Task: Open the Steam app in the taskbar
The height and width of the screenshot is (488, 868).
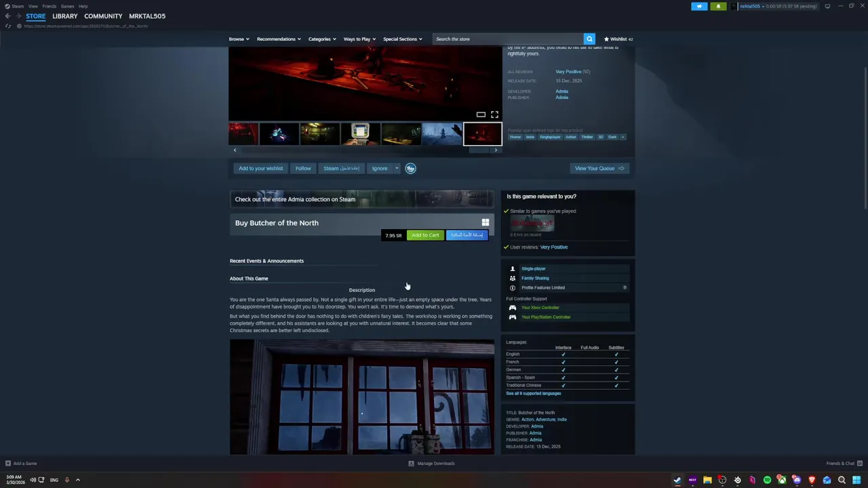Action: 677,480
